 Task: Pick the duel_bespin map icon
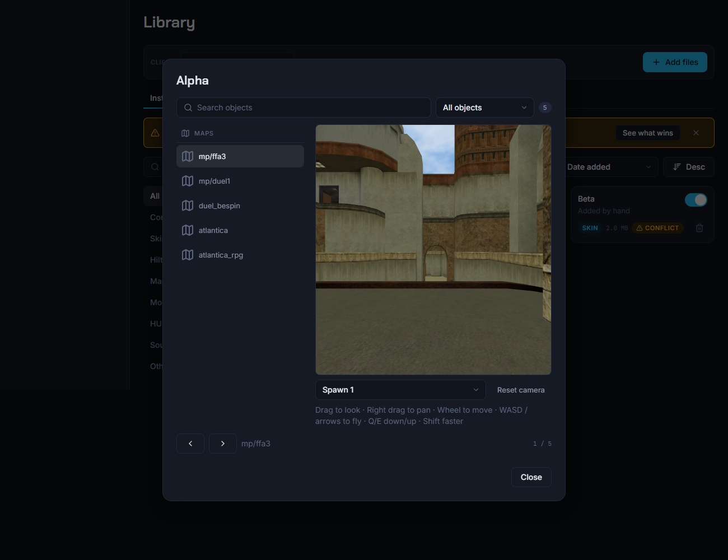pos(188,206)
